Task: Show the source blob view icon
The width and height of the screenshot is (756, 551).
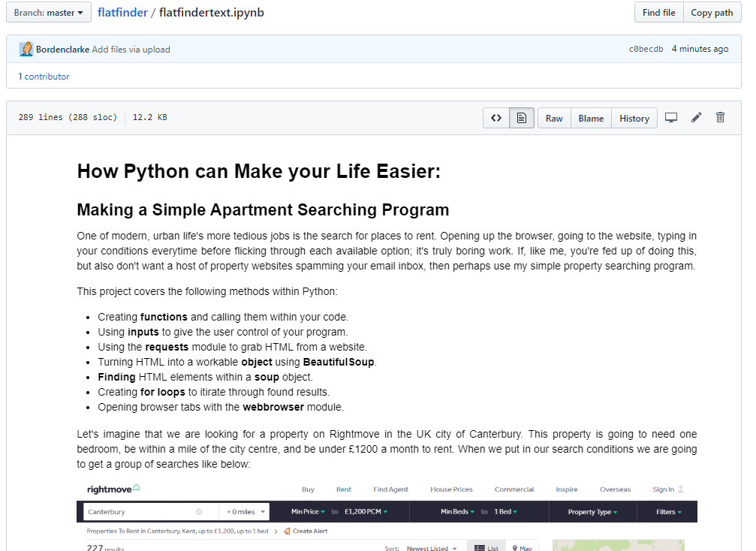Action: (496, 118)
